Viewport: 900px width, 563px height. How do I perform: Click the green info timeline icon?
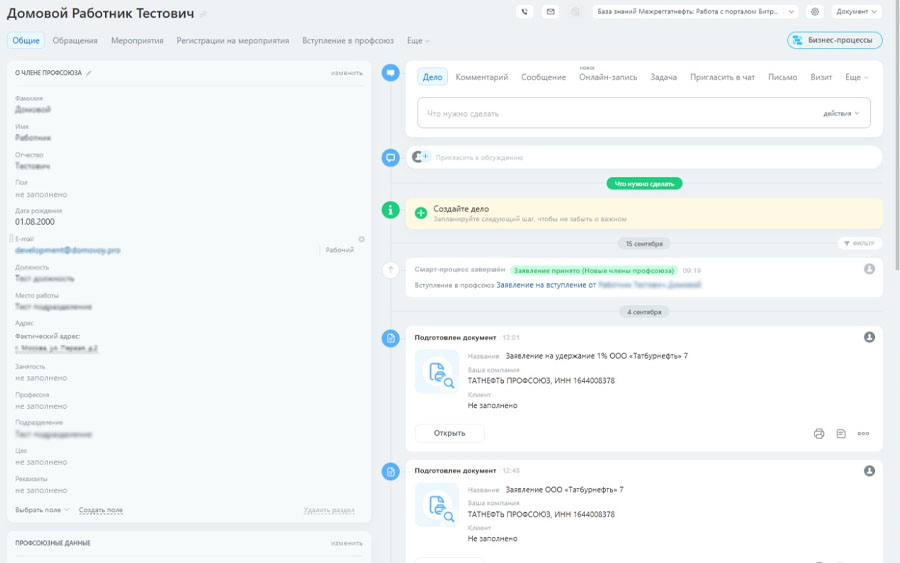[x=390, y=210]
